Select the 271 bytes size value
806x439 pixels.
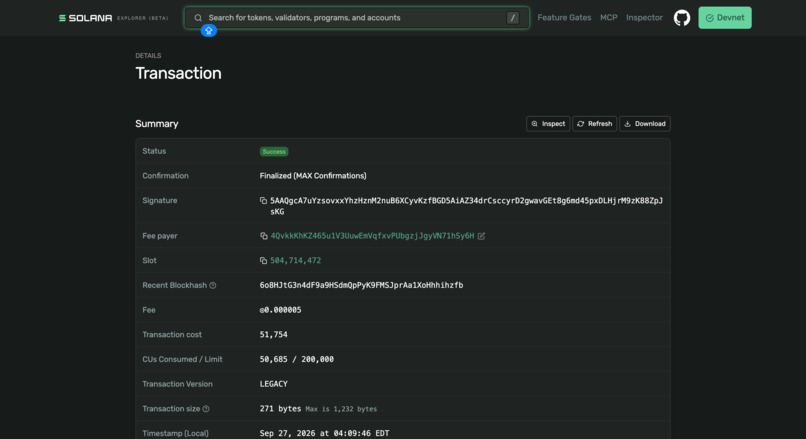(x=280, y=409)
